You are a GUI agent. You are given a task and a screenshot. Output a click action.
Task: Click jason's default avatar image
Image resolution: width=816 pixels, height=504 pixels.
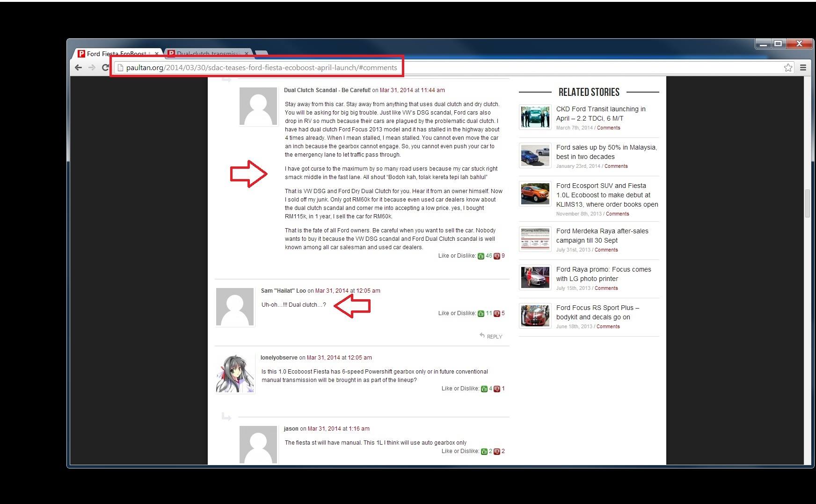click(258, 444)
